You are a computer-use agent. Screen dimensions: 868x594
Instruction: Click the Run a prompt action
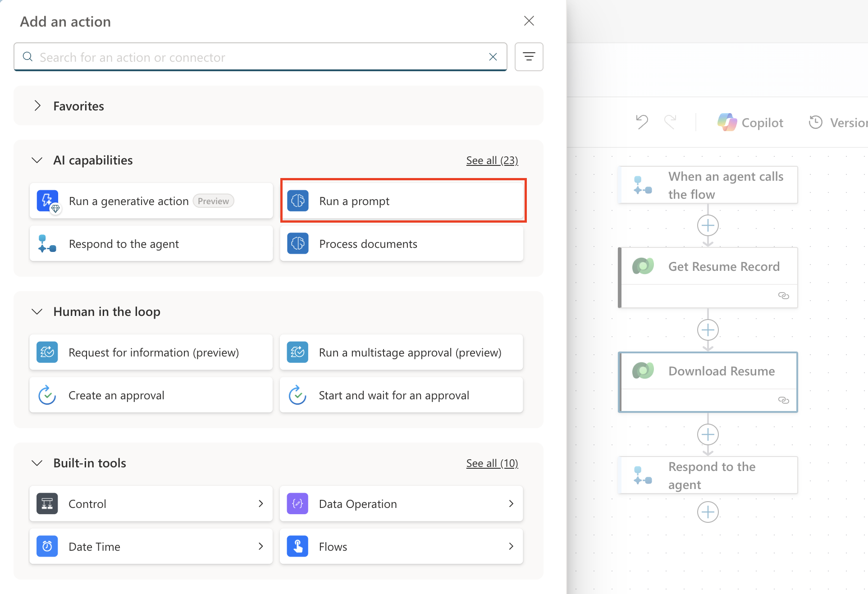click(x=402, y=201)
